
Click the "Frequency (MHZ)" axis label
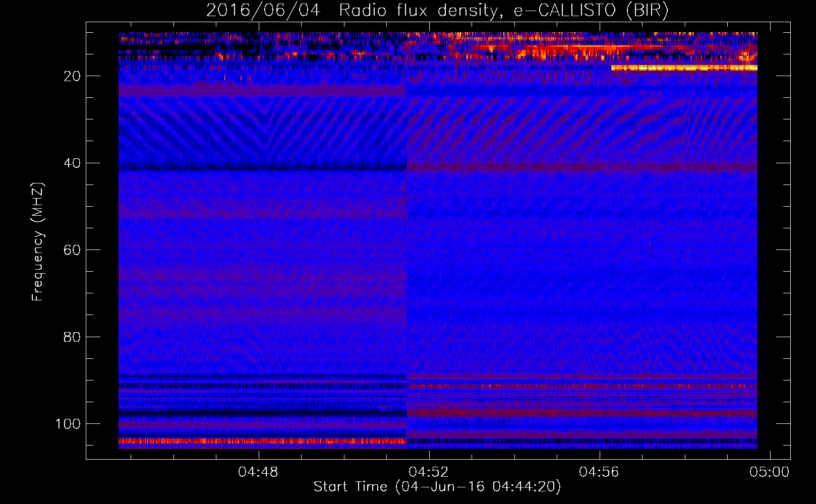(38, 242)
